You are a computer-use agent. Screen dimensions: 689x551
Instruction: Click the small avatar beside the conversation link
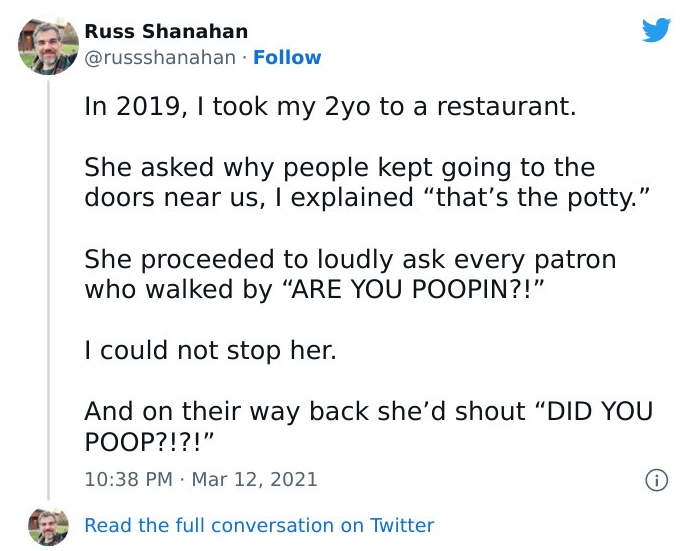(x=47, y=526)
